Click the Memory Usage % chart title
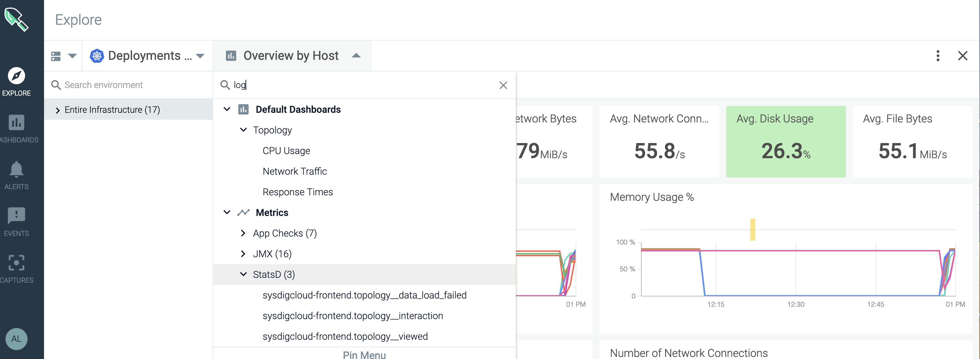Screen dimensions: 980x359 (x=652, y=197)
